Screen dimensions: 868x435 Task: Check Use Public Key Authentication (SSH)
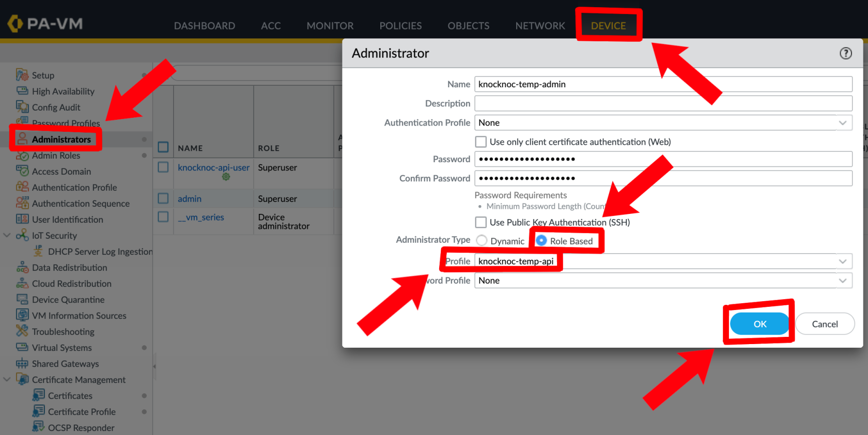(481, 222)
